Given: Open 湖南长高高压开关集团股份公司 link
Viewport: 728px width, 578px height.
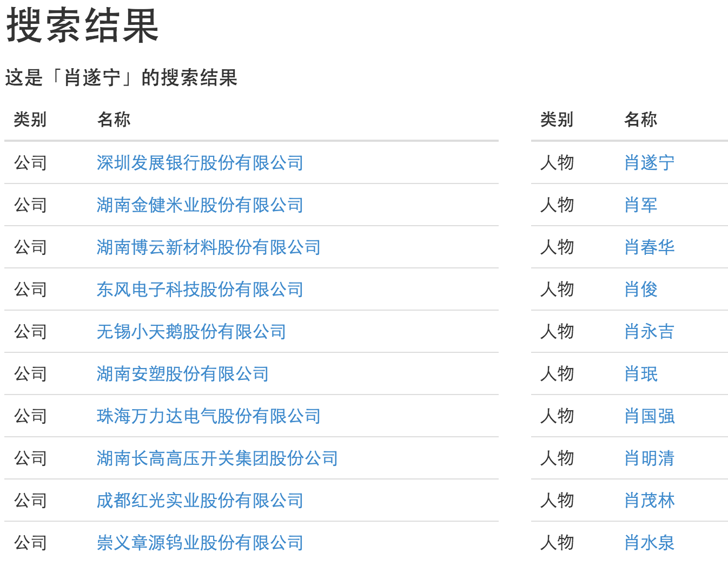Looking at the screenshot, I should click(x=217, y=458).
